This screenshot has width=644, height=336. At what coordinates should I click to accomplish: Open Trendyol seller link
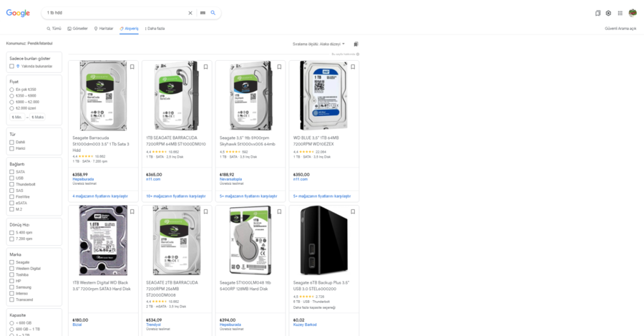pos(153,325)
